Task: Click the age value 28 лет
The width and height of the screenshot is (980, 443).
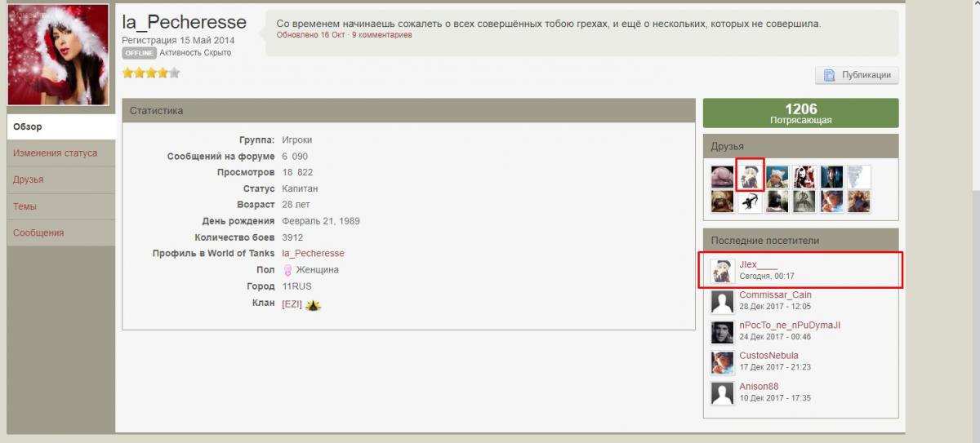Action: 296,205
